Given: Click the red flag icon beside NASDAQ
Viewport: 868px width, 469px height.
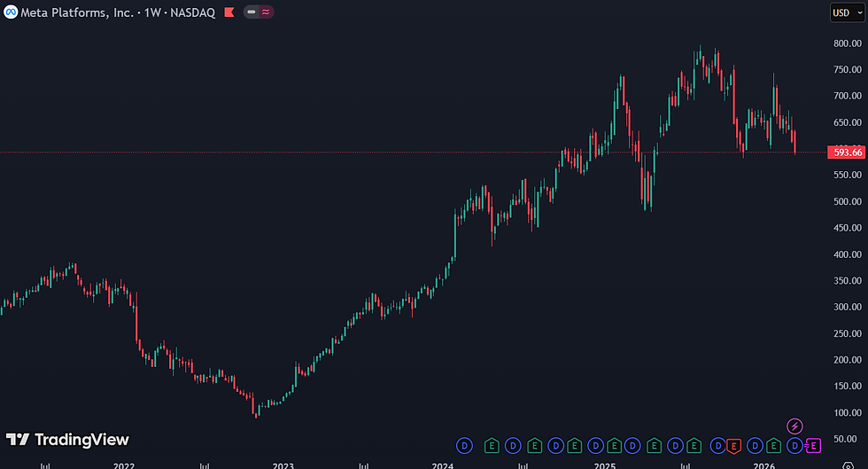Looking at the screenshot, I should pos(229,12).
